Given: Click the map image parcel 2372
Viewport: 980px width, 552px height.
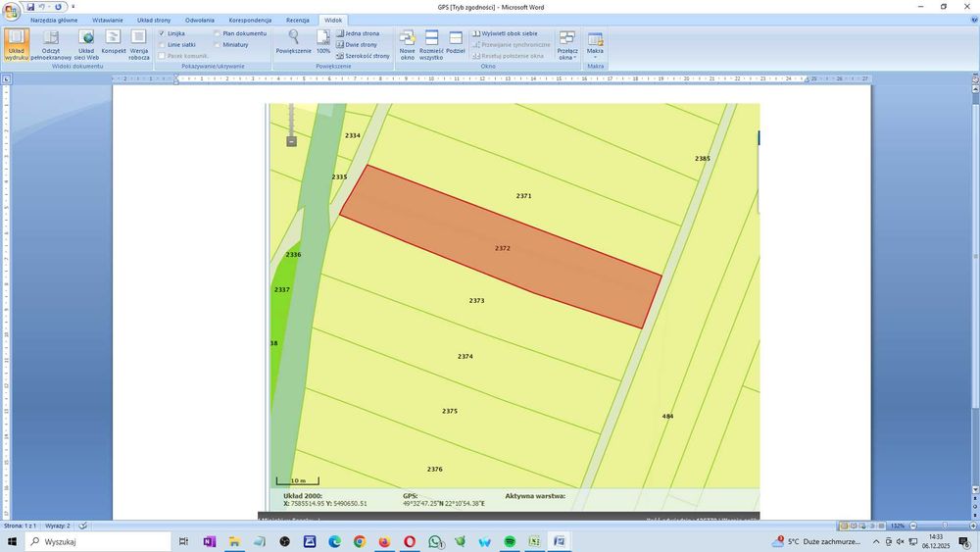Looking at the screenshot, I should click(x=501, y=246).
